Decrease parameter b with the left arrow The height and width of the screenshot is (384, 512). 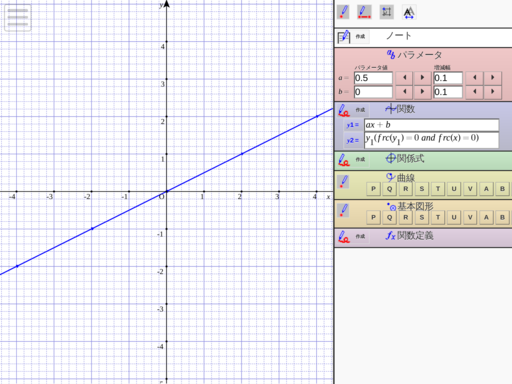404,92
